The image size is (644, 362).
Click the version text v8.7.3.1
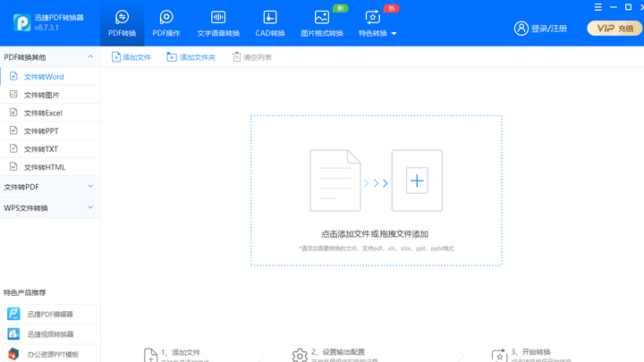point(47,28)
